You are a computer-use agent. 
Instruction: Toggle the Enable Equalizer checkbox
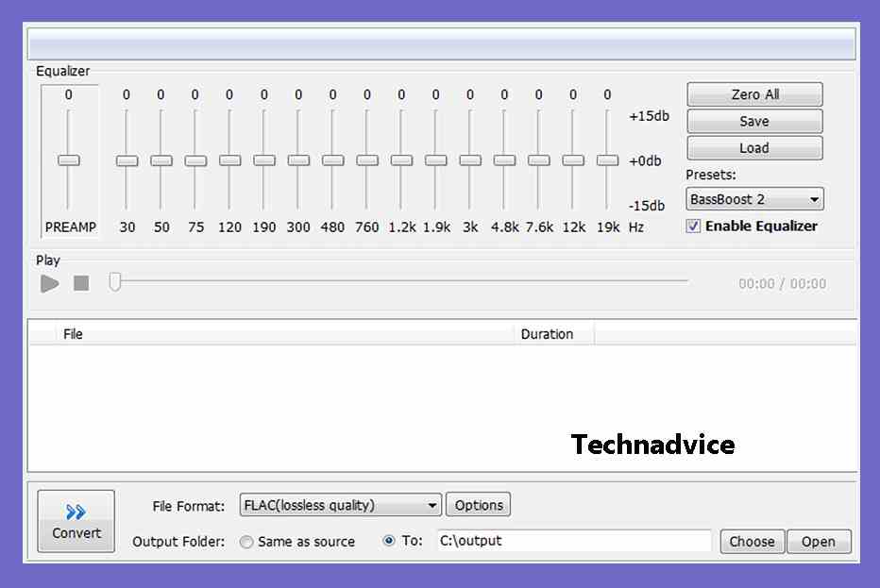point(693,227)
